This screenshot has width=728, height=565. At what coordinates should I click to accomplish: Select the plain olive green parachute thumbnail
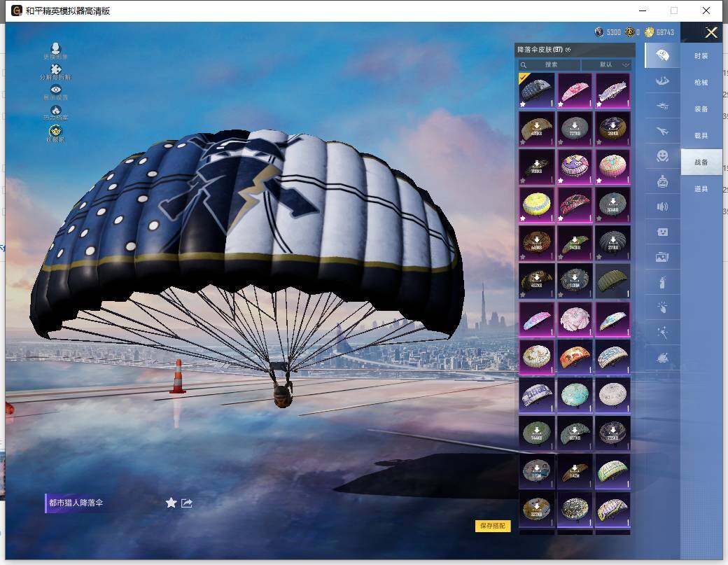[x=613, y=281]
